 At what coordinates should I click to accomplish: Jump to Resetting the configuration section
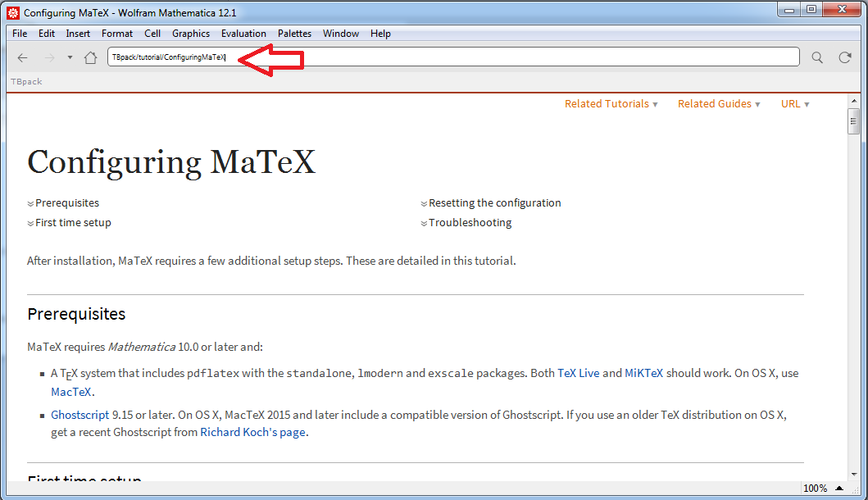[491, 203]
